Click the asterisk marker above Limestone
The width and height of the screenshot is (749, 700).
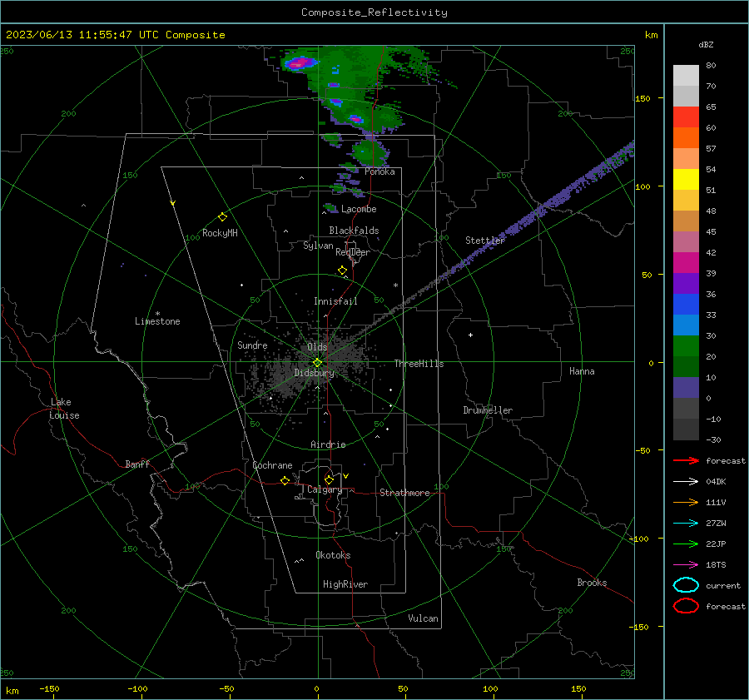coord(157,314)
